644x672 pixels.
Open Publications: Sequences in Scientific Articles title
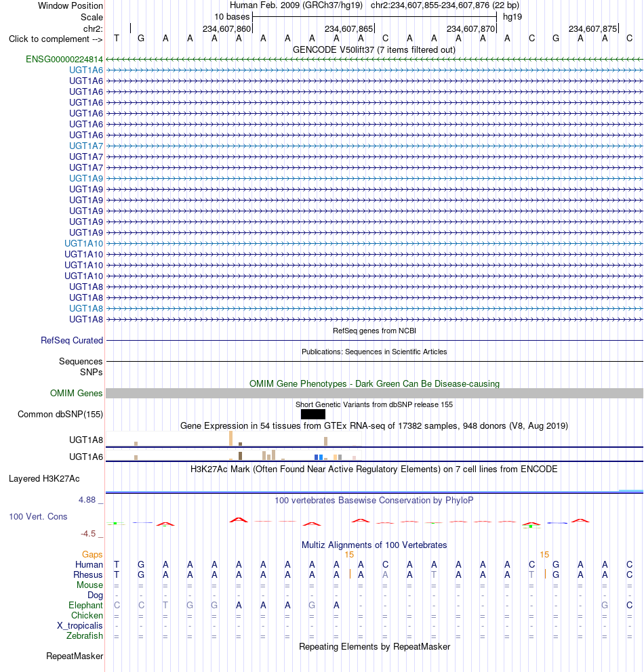[374, 352]
